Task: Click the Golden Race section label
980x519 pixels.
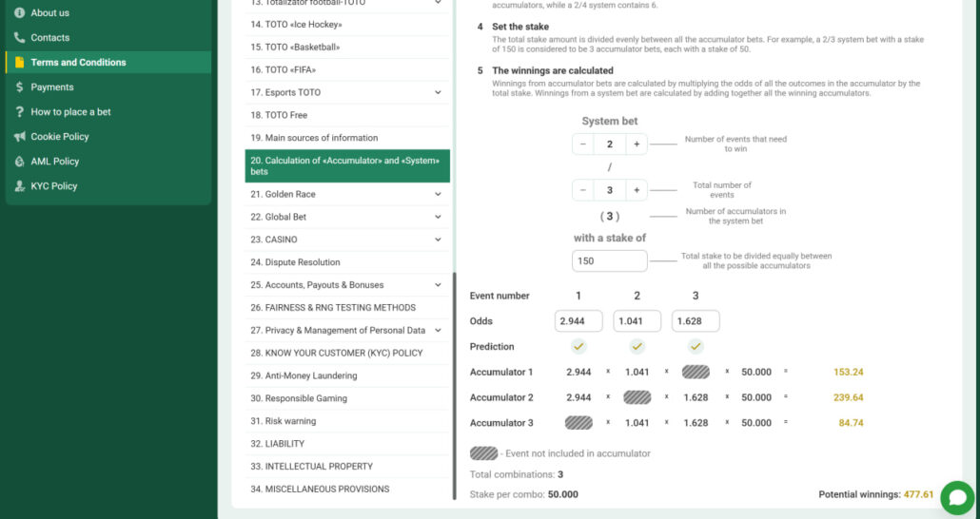Action: pyautogui.click(x=284, y=194)
